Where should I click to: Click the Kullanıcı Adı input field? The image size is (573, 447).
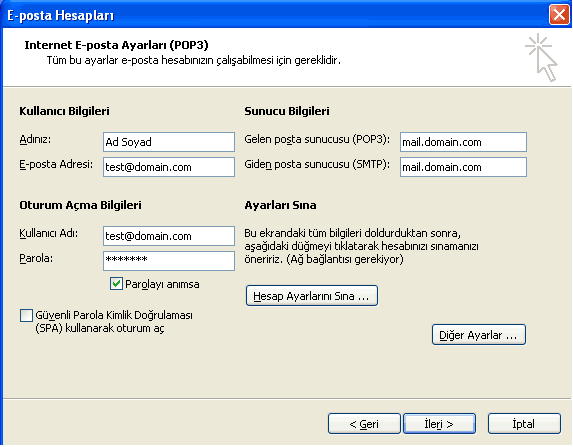[169, 236]
